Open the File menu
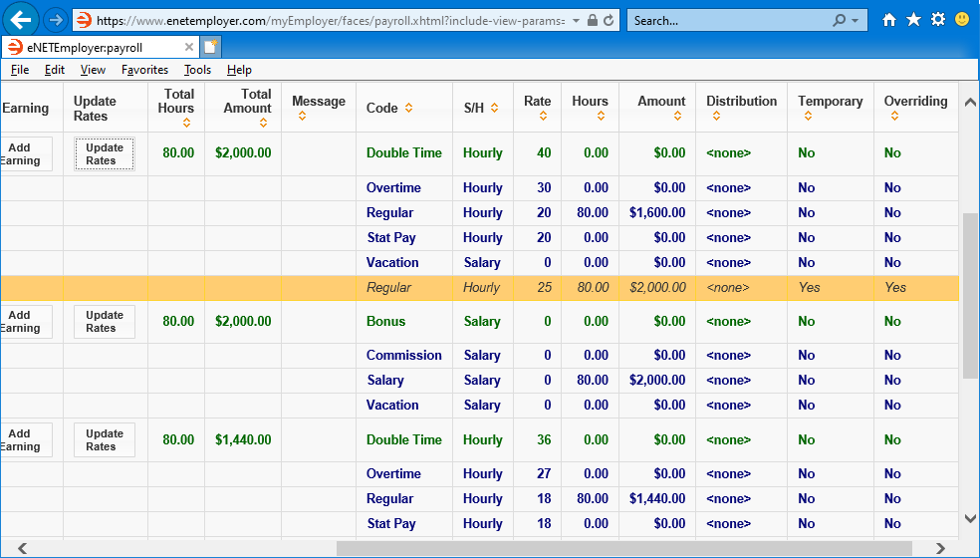 20,70
